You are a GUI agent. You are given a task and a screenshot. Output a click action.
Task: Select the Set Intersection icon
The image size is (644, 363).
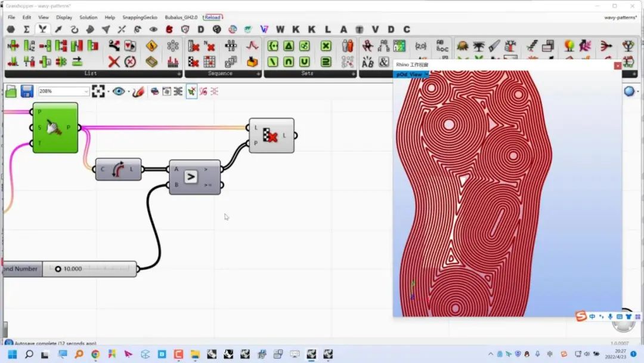point(289,61)
